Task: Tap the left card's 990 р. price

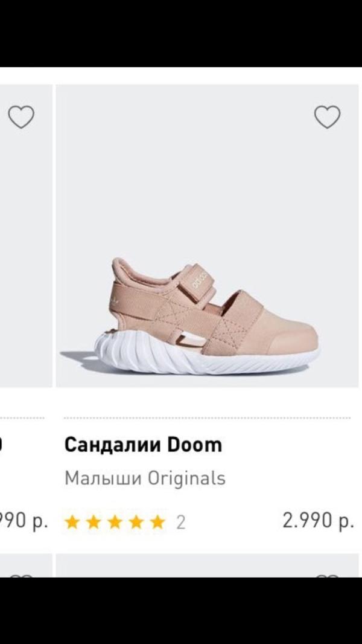Action: point(24,521)
